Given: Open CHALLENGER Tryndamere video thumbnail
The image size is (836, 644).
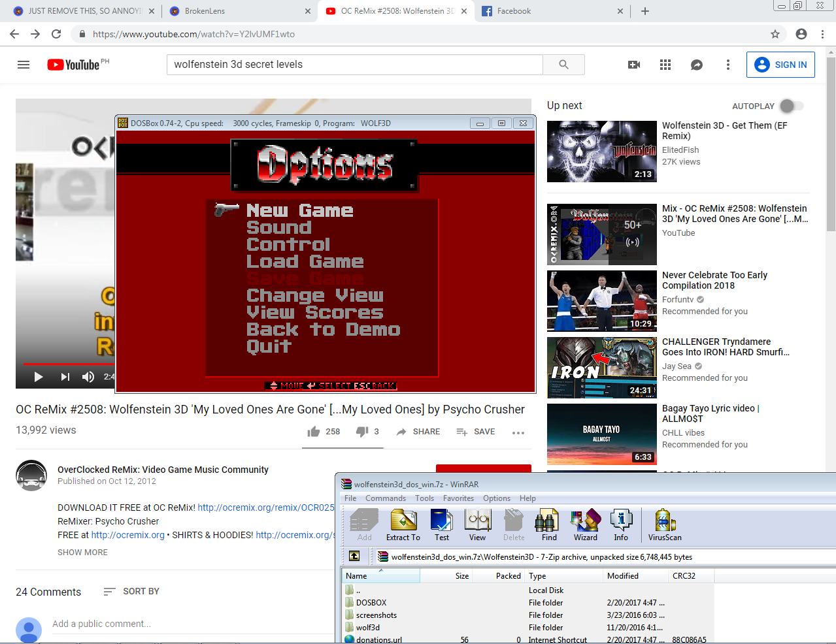Looking at the screenshot, I should [x=602, y=368].
